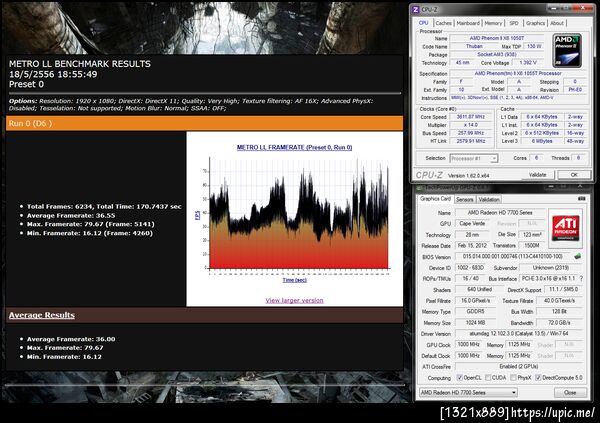Click the HT Link value 2579.91 MHz
The image size is (600, 423).
click(x=471, y=141)
